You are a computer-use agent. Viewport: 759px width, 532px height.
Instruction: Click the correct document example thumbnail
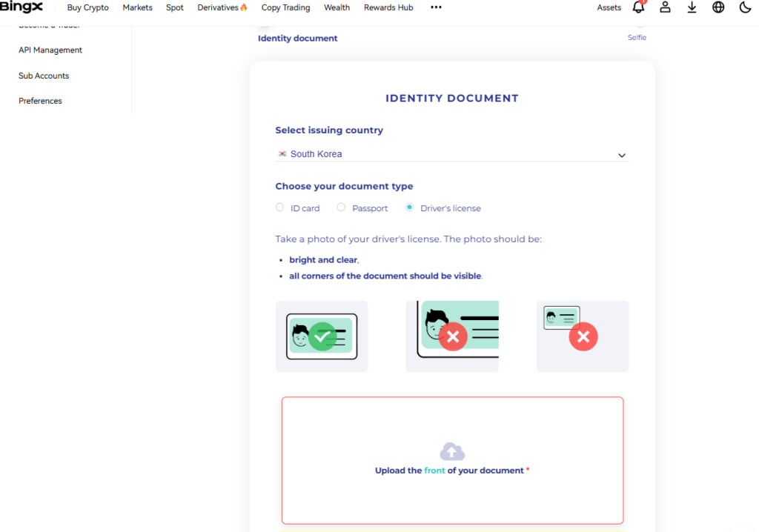(x=322, y=336)
